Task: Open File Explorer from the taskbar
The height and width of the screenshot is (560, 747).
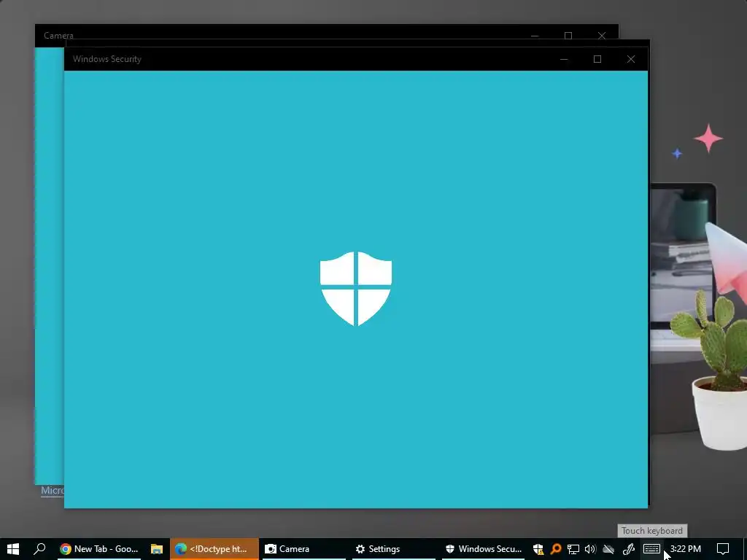Action: coord(157,549)
